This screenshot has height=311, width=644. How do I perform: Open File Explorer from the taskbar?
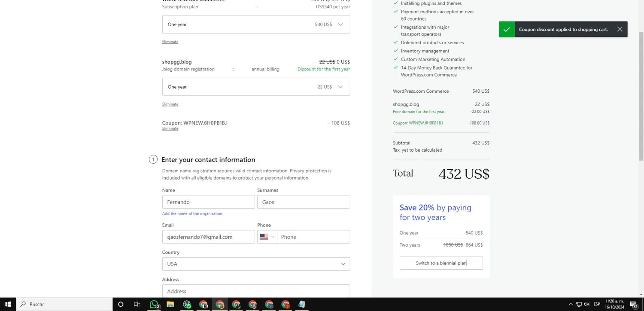point(170,304)
